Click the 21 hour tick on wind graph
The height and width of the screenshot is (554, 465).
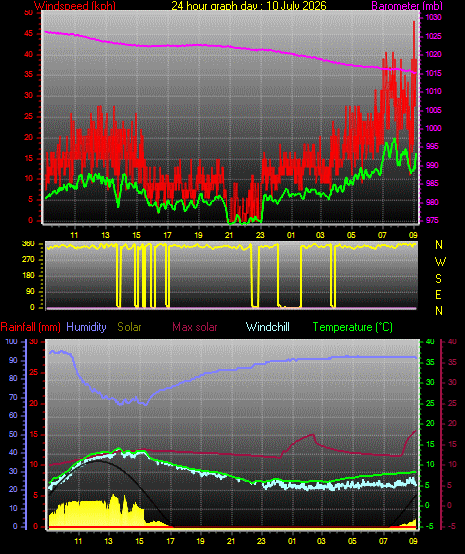[229, 235]
